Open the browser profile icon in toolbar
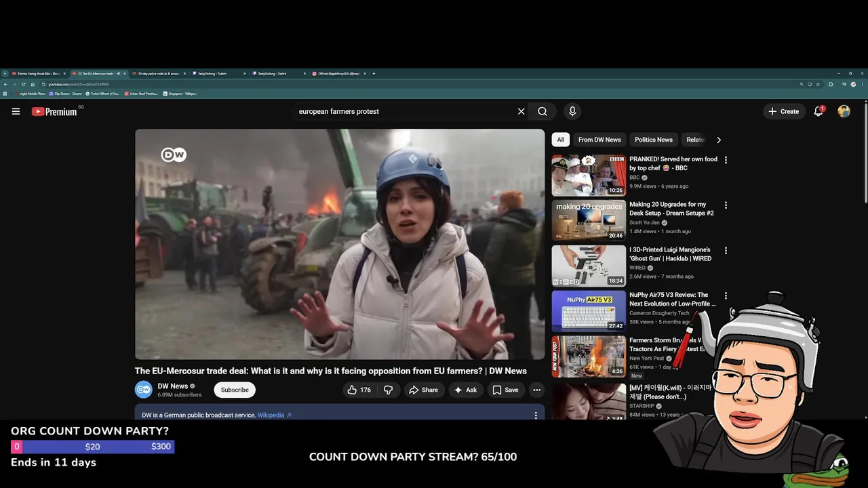This screenshot has width=868, height=488. (x=853, y=84)
